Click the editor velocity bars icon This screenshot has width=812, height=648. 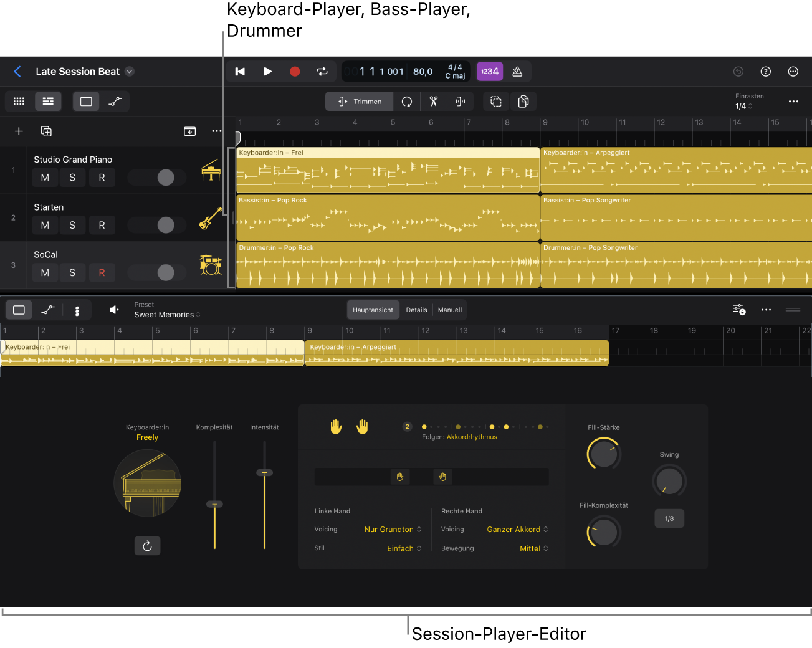click(77, 310)
